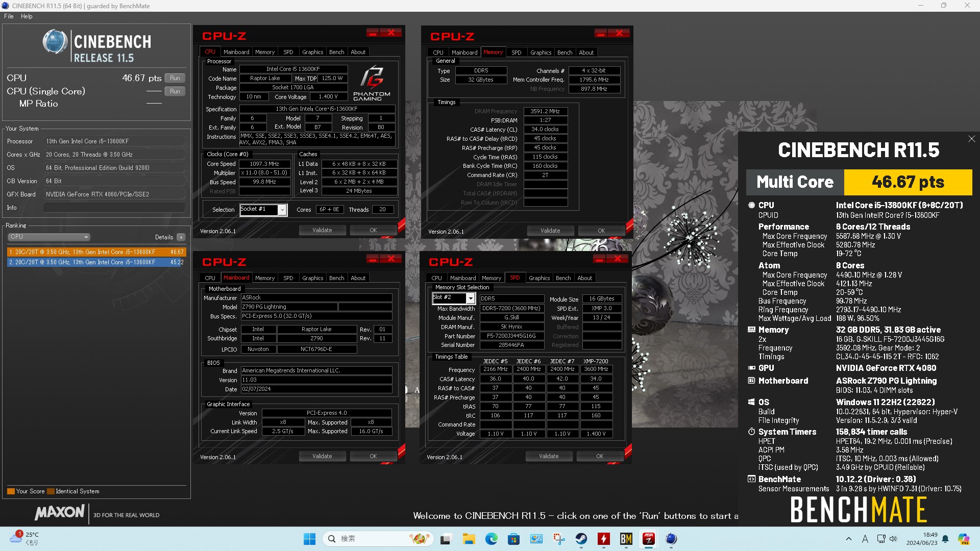980x551 pixels.
Task: Click the Processor field '13th Gen Intel Core i5-13600KF'
Action: pyautogui.click(x=115, y=141)
